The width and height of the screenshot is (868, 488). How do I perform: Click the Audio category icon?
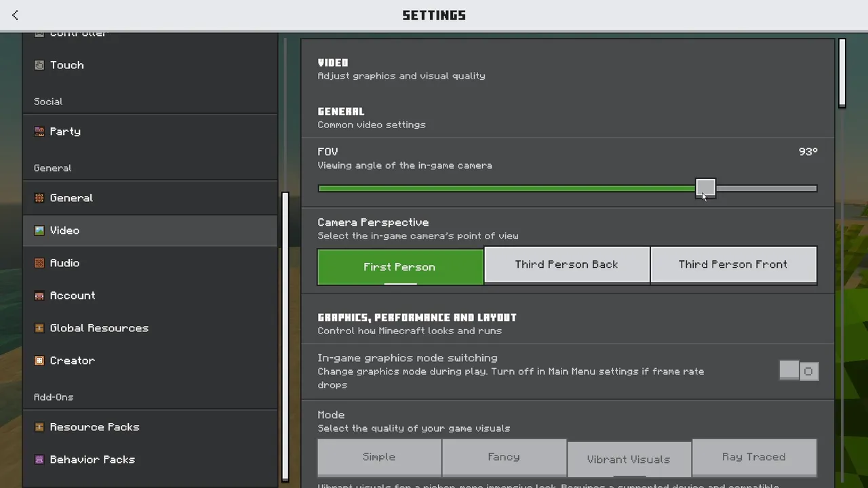39,263
